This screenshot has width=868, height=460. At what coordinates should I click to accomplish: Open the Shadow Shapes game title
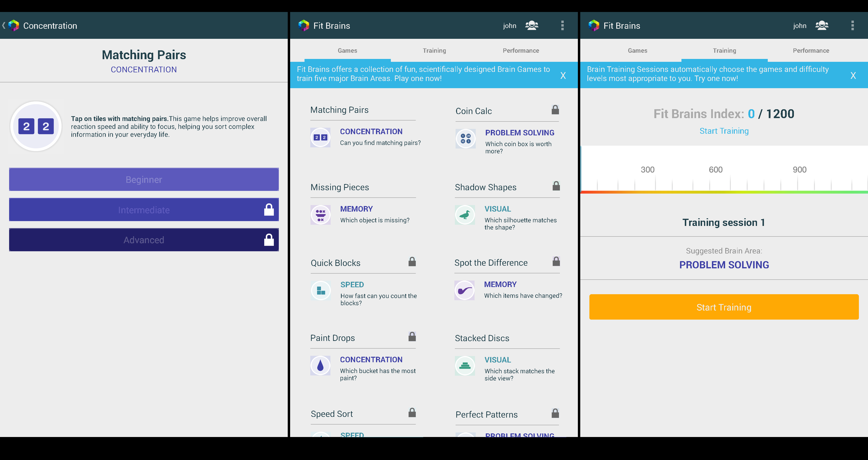[x=486, y=187]
